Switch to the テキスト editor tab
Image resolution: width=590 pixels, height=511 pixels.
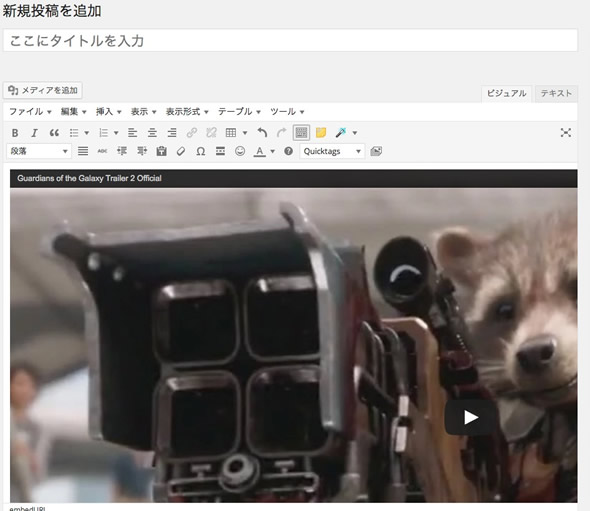click(556, 93)
